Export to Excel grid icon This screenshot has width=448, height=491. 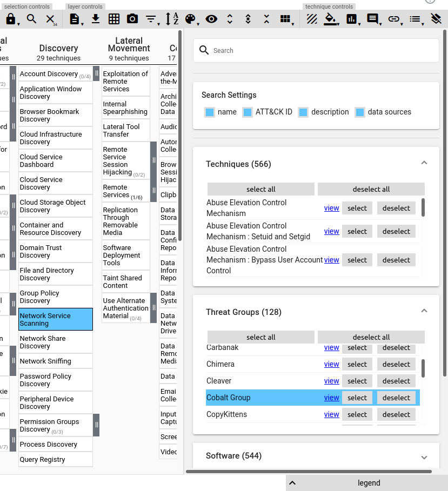[x=114, y=19]
